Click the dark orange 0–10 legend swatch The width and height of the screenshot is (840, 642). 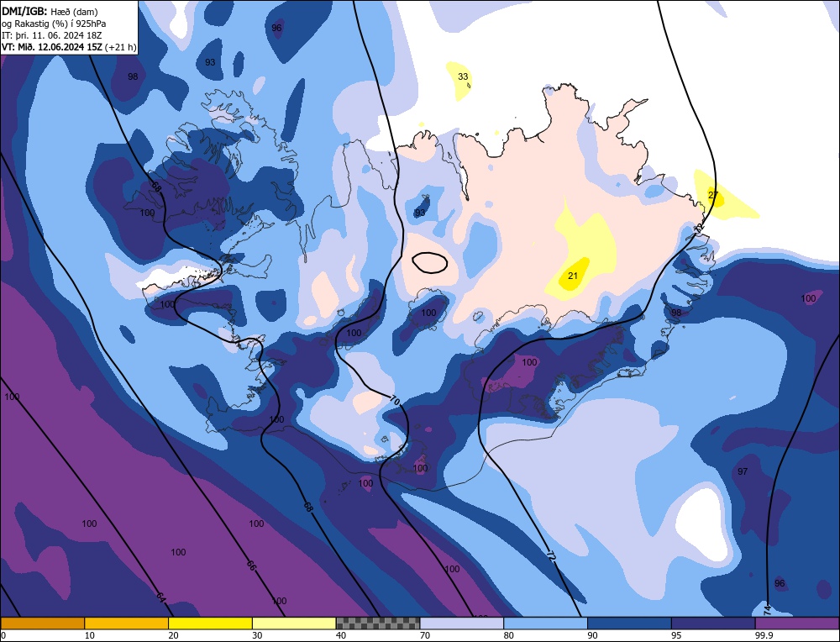43,624
